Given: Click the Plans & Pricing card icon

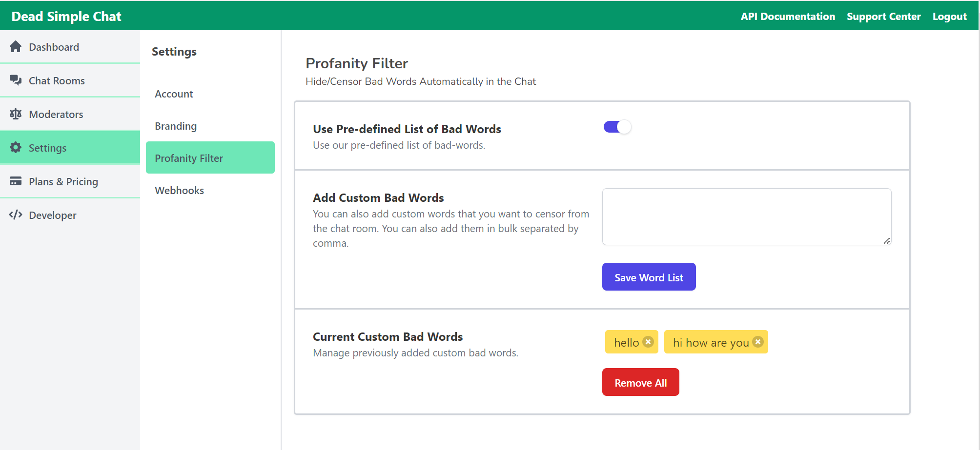Looking at the screenshot, I should 16,181.
